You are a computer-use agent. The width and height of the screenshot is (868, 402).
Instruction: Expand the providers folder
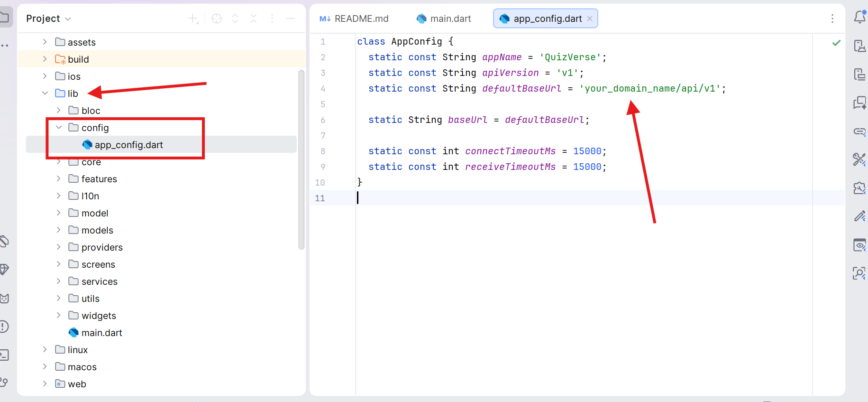[59, 247]
